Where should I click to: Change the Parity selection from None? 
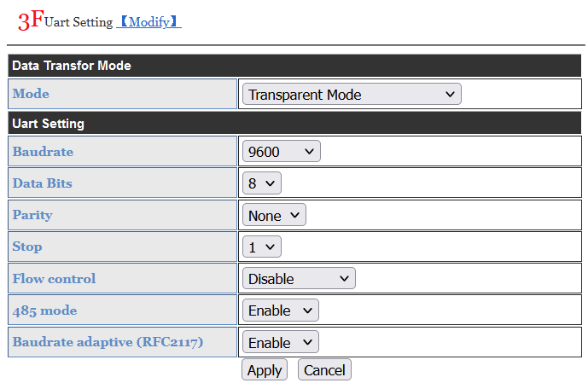click(x=274, y=216)
